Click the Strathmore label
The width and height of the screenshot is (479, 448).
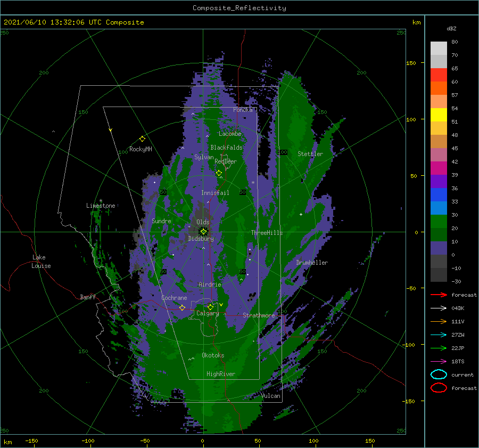tap(259, 315)
